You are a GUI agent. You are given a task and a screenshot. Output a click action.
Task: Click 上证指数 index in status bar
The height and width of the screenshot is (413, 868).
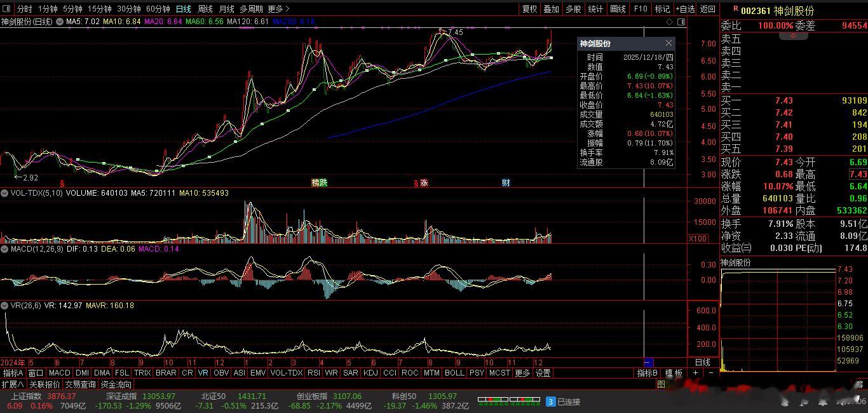pos(26,396)
